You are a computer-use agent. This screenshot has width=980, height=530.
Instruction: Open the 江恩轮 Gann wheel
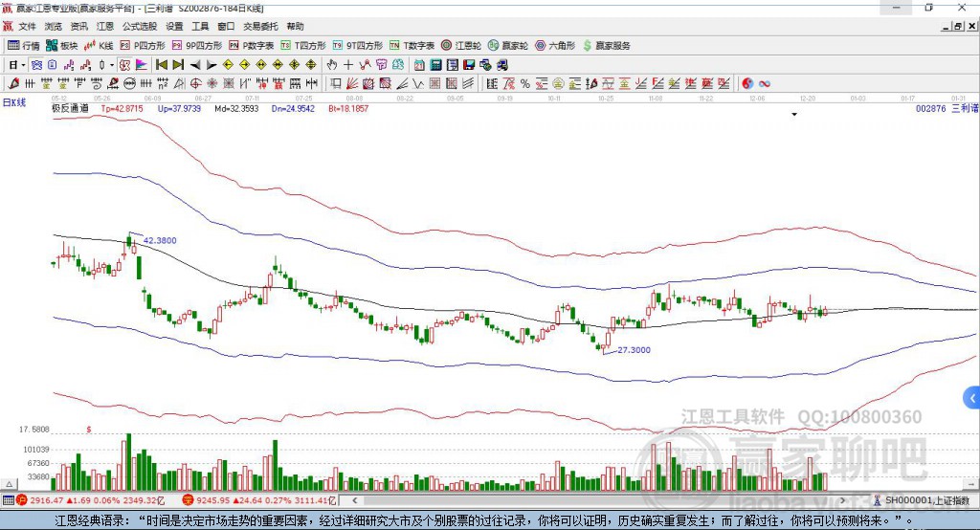(461, 46)
